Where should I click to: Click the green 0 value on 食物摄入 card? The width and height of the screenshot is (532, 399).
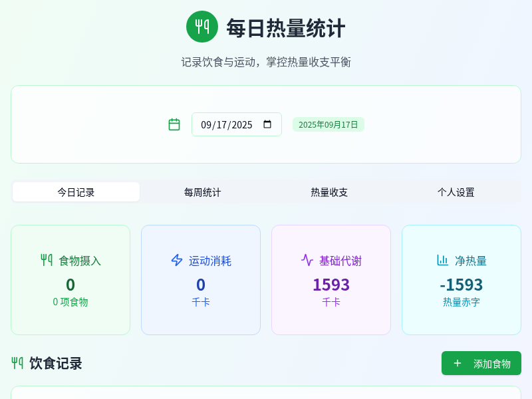(x=70, y=285)
